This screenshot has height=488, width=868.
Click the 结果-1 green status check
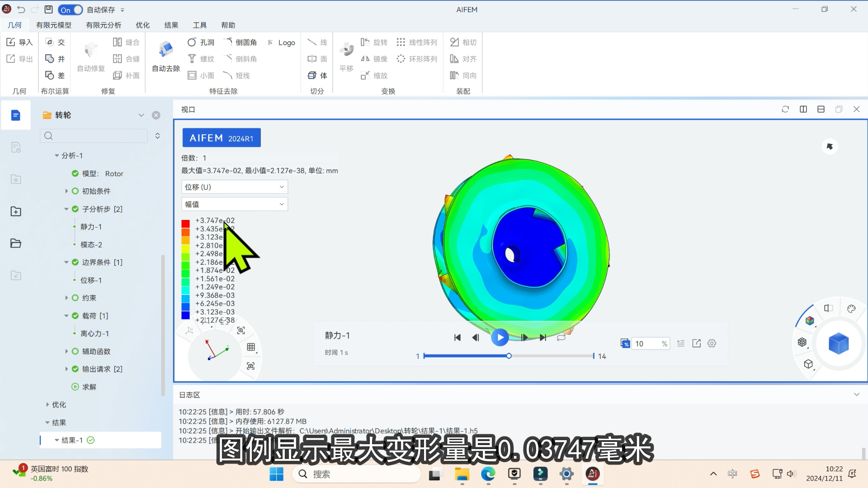[90, 440]
